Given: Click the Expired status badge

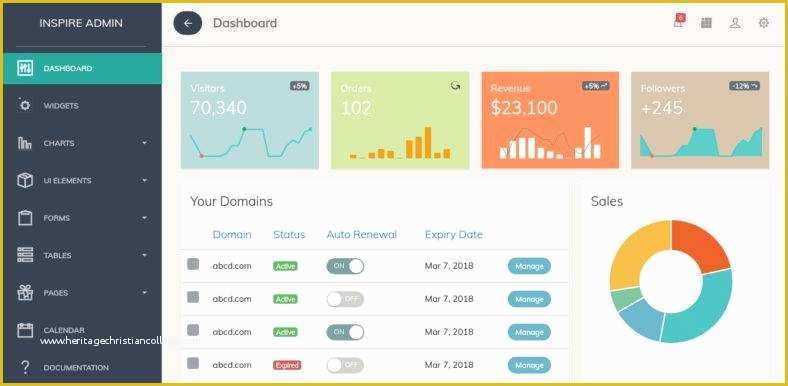Looking at the screenshot, I should coord(287,365).
